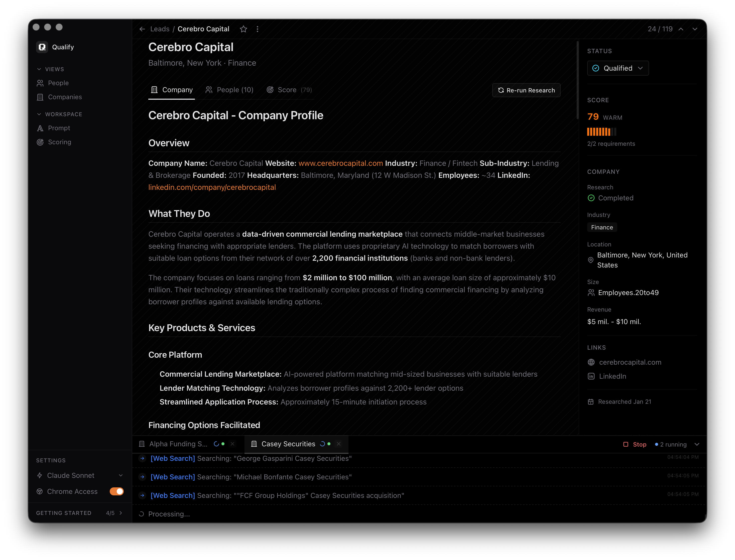Viewport: 735px width, 560px height.
Task: Expand Getting Started 4/5 checklist
Action: point(80,513)
